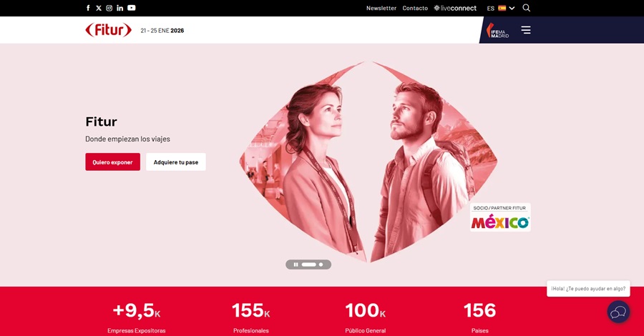Click the Quiero exponer button

pyautogui.click(x=112, y=162)
